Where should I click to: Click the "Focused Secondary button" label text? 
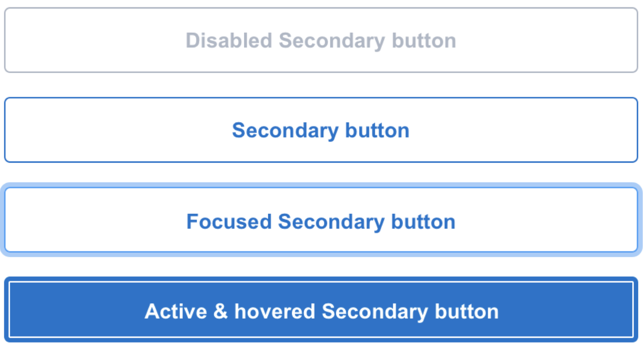pyautogui.click(x=321, y=221)
